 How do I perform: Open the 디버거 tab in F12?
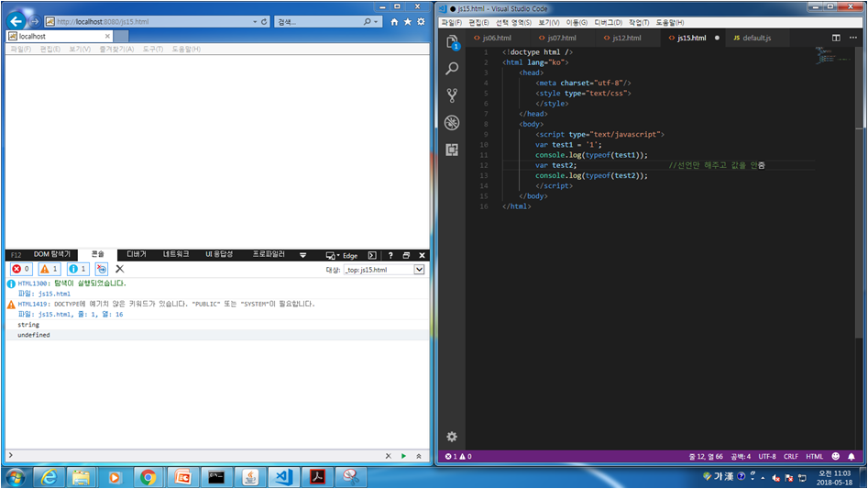pos(137,254)
